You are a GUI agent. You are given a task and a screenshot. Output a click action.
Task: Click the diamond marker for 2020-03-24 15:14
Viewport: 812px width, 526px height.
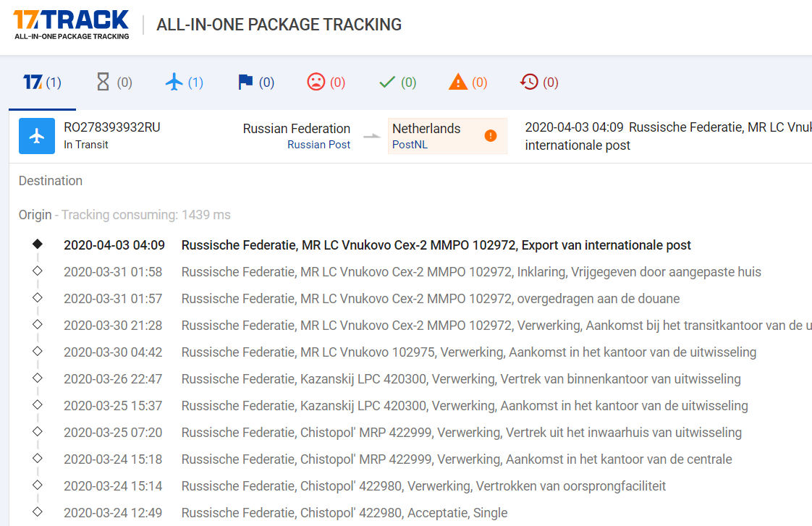(x=38, y=485)
